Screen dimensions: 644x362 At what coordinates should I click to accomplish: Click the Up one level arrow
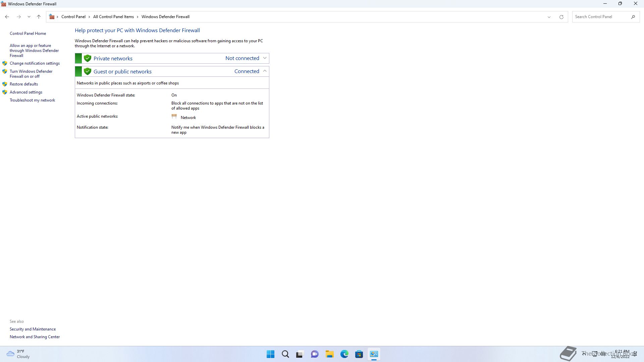[x=39, y=17]
